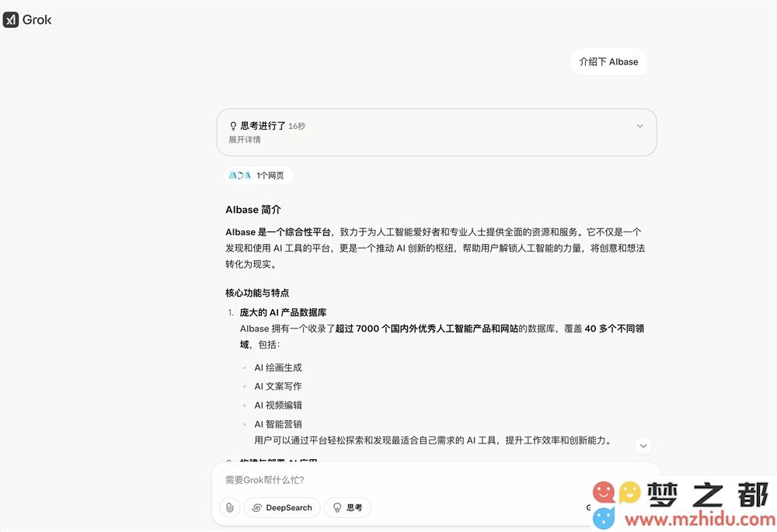Click the bold text AIbase 是一个综合性平台
This screenshot has width=777, height=532.
[x=278, y=231]
